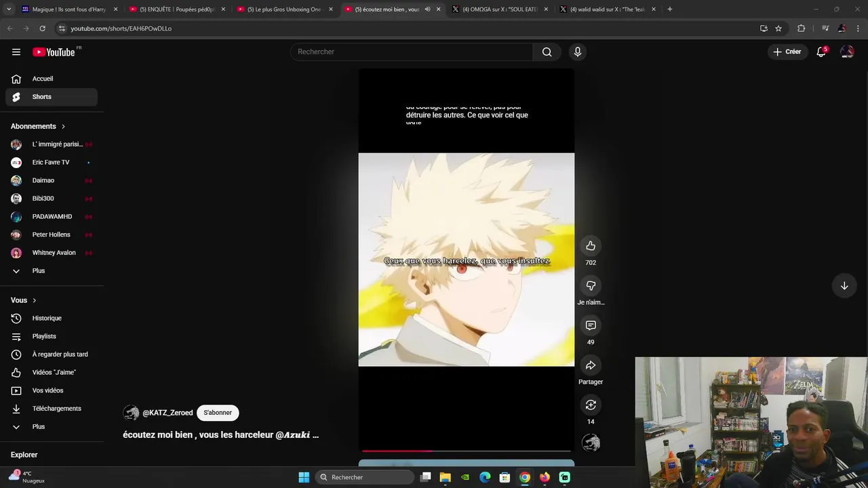Bookmark this page with star icon
The image size is (868, 488).
coord(778,28)
